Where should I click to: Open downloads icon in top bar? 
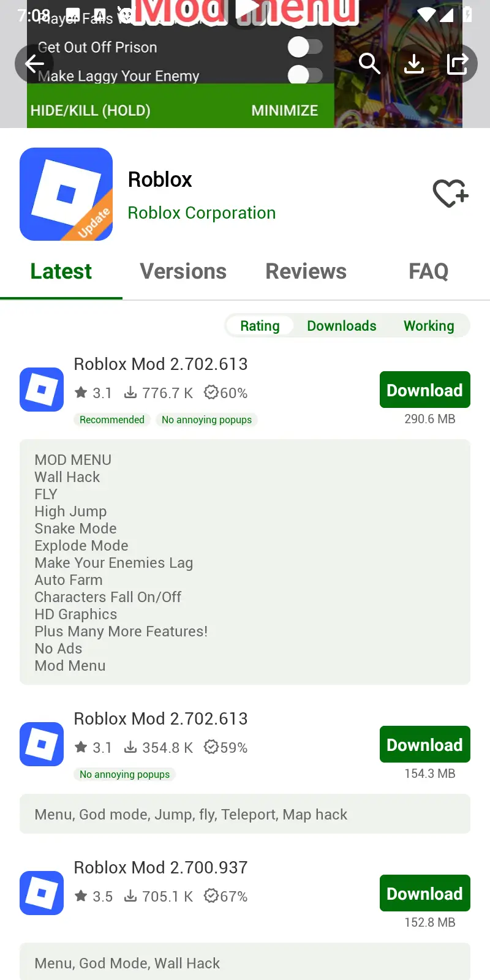tap(414, 64)
